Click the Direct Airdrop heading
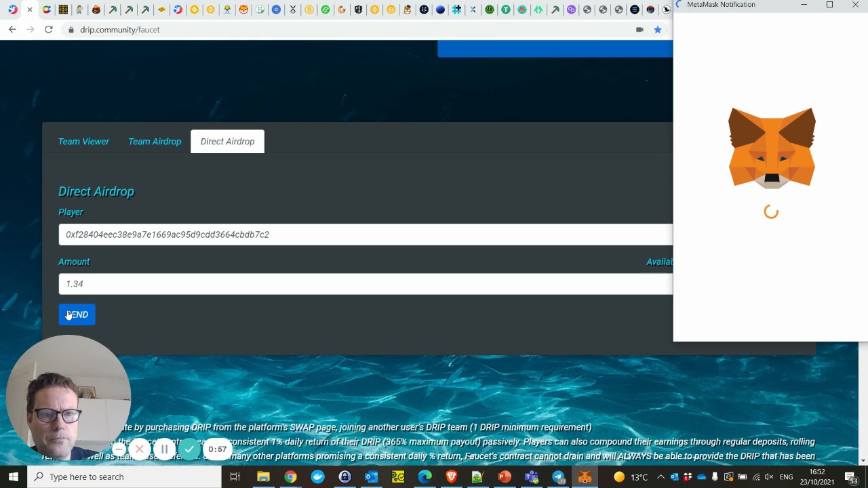 pyautogui.click(x=96, y=191)
